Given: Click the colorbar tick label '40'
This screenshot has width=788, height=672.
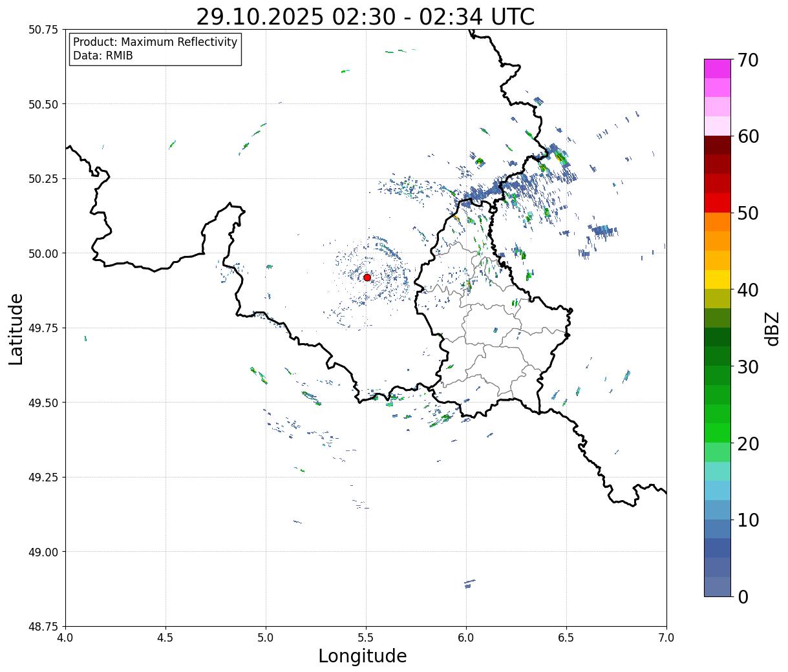Looking at the screenshot, I should click(748, 290).
